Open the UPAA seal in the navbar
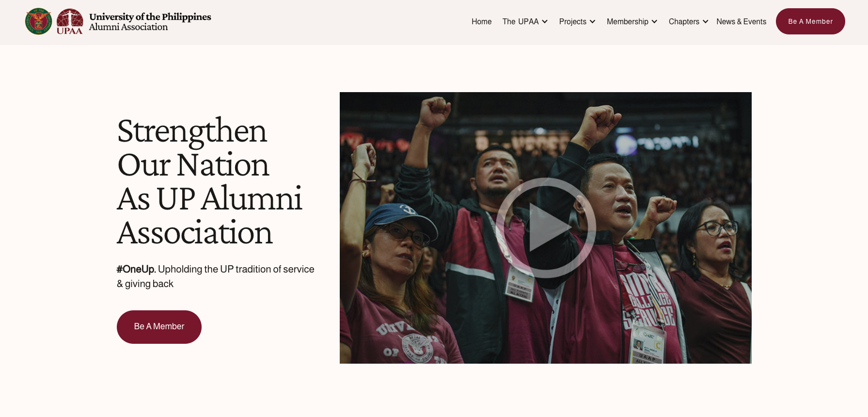This screenshot has height=417, width=868. pos(70,21)
